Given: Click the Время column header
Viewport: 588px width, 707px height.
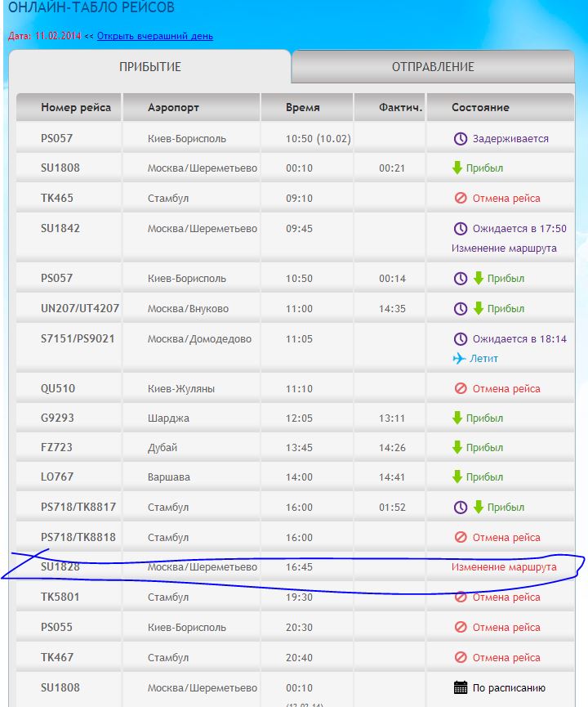Looking at the screenshot, I should pos(303,107).
